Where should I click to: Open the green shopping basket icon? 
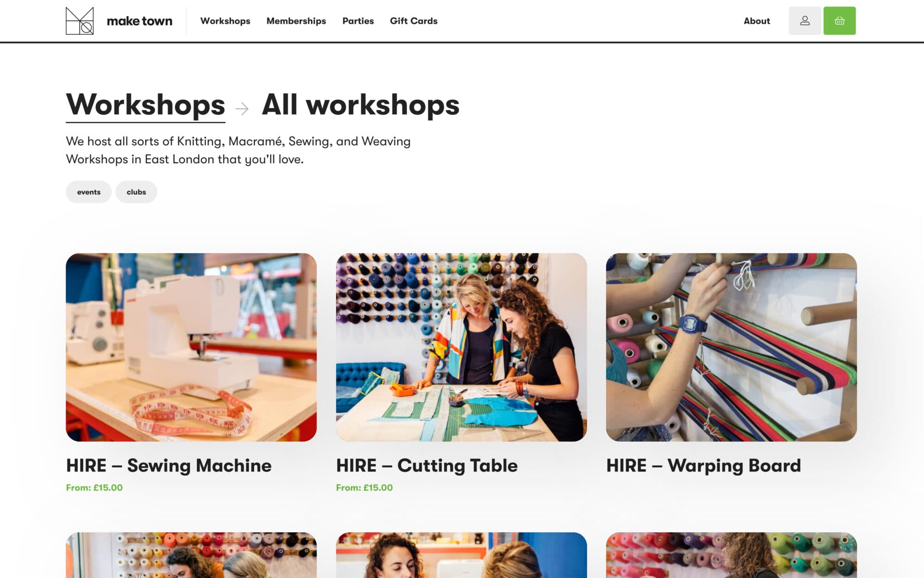(x=839, y=21)
